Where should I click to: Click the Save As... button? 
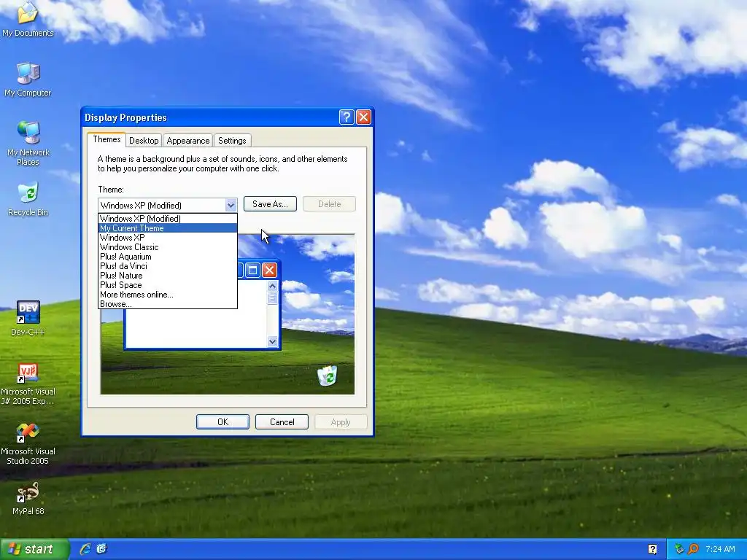(270, 204)
